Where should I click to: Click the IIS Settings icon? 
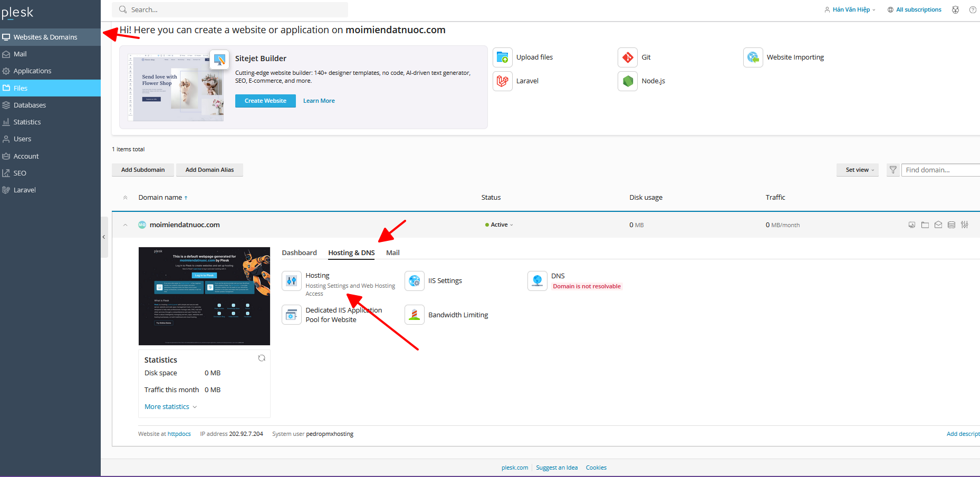pos(414,281)
